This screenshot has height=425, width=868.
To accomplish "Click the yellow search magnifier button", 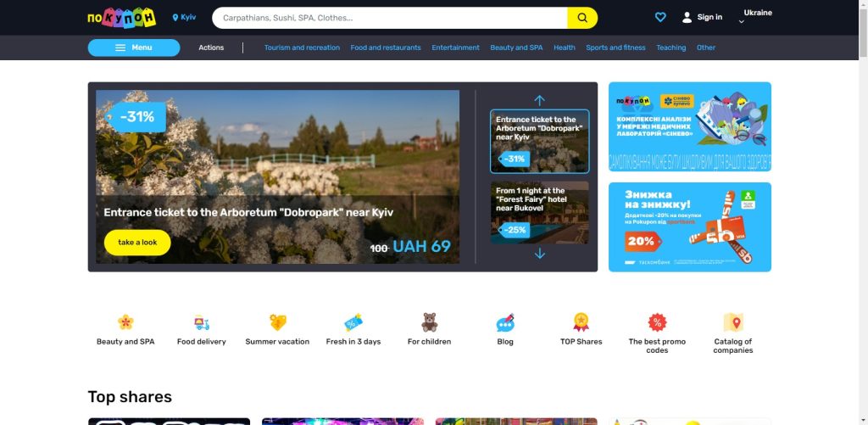I will pos(582,18).
